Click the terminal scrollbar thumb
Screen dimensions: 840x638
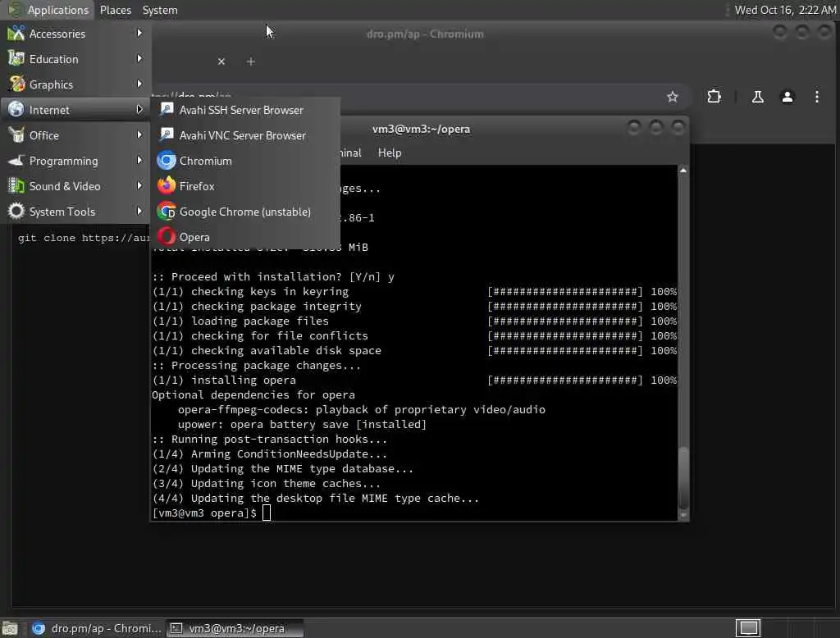683,476
